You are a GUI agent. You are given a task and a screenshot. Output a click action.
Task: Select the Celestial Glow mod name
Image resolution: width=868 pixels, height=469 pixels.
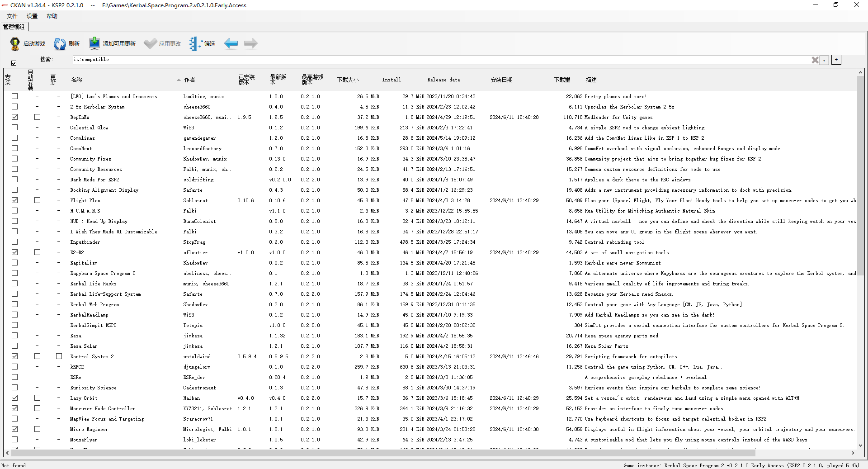point(89,128)
